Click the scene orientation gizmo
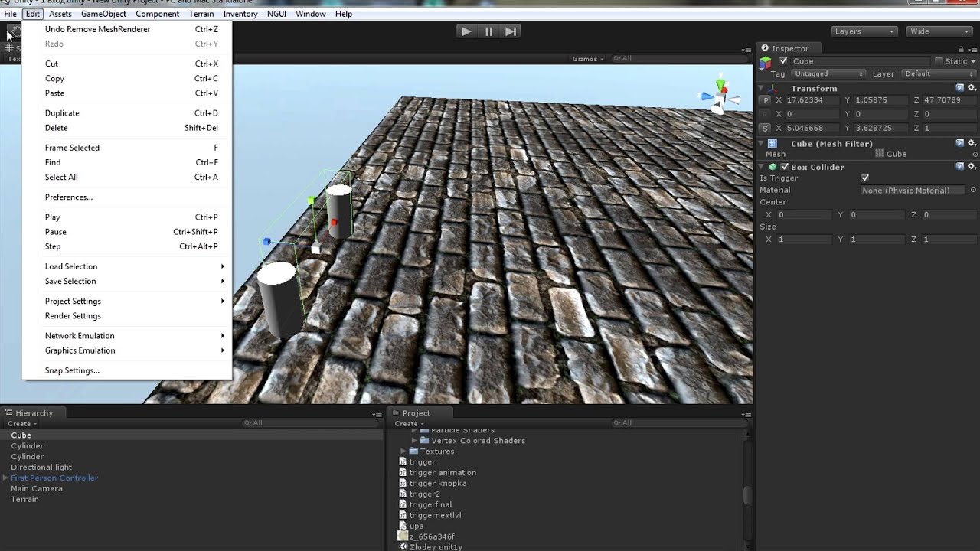The width and height of the screenshot is (980, 551). pyautogui.click(x=720, y=96)
